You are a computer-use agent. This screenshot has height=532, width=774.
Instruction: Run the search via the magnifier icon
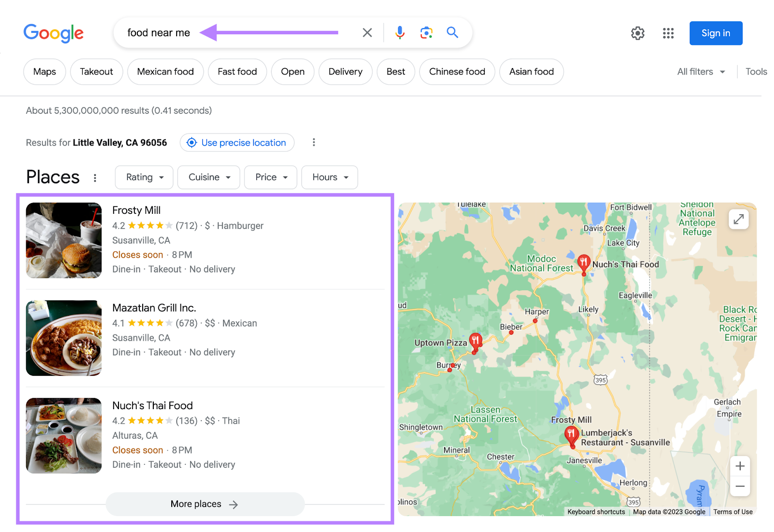[452, 32]
